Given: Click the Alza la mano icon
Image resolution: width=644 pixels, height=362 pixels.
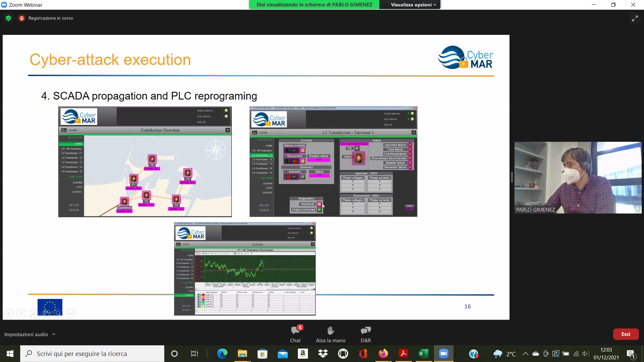Looking at the screenshot, I should click(x=330, y=331).
